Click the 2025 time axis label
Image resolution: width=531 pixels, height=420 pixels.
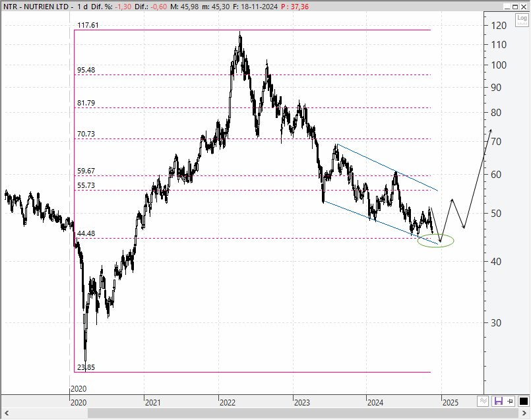(x=451, y=403)
